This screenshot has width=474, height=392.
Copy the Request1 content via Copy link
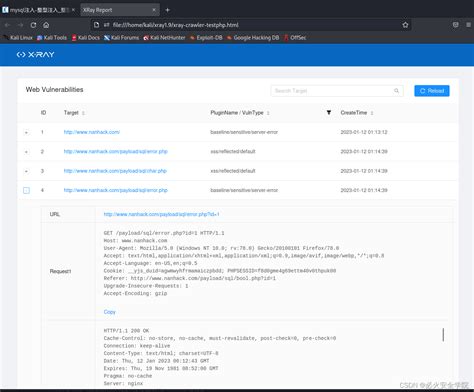[x=109, y=312]
